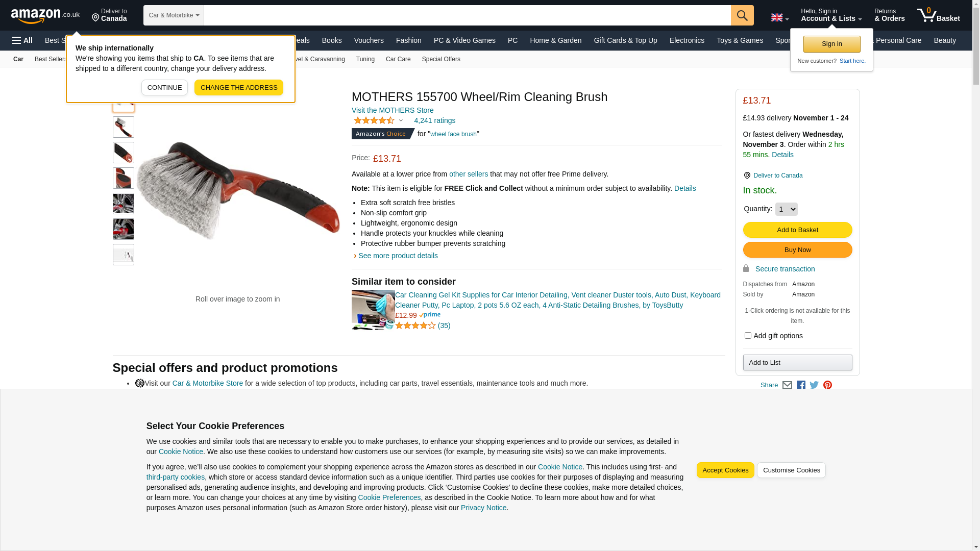This screenshot has height=551, width=980.
Task: Click Add to Basket button
Action: [x=797, y=230]
